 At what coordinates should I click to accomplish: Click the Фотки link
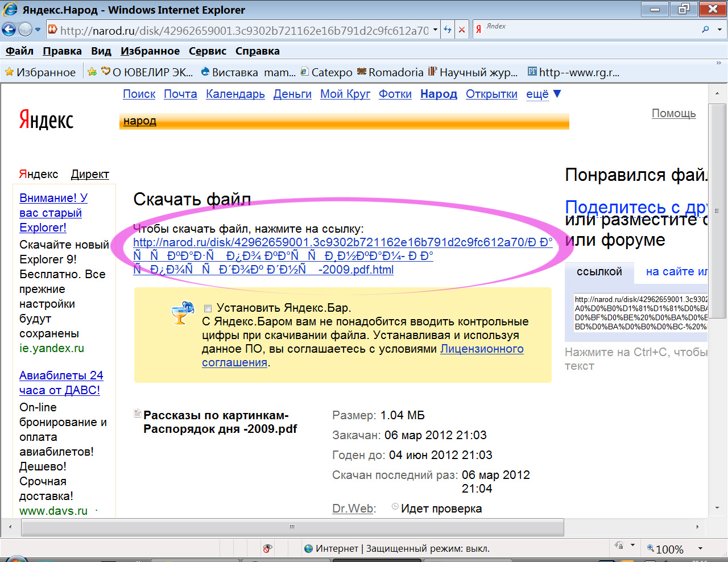(395, 94)
